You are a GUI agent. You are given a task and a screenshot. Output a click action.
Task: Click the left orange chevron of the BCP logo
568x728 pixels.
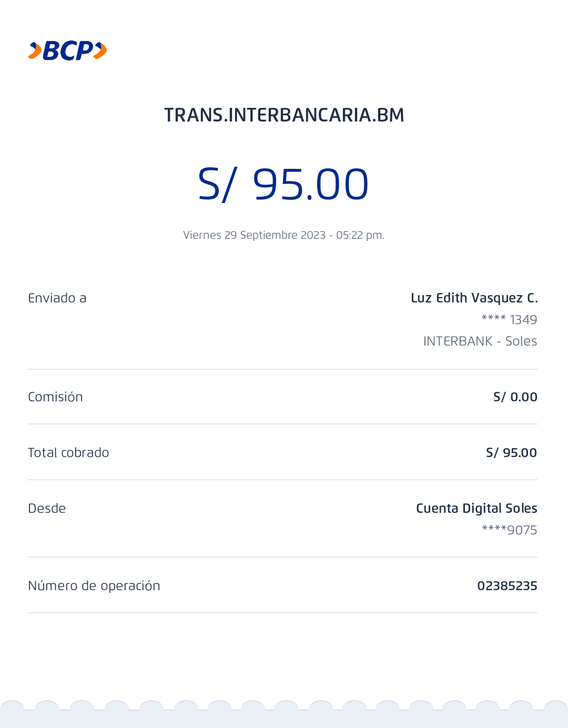coord(35,50)
